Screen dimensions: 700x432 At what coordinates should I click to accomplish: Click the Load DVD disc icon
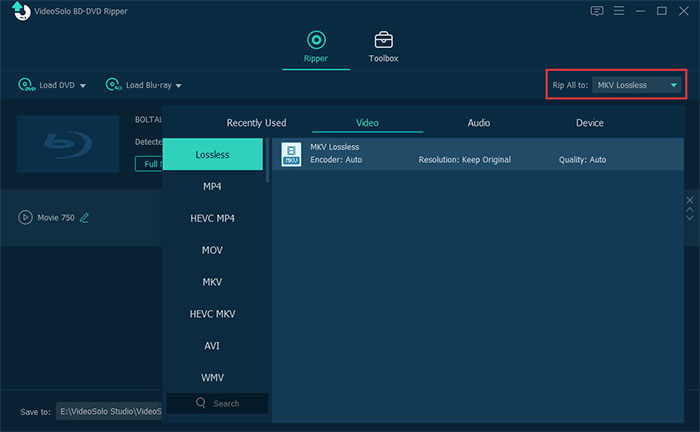pyautogui.click(x=26, y=85)
